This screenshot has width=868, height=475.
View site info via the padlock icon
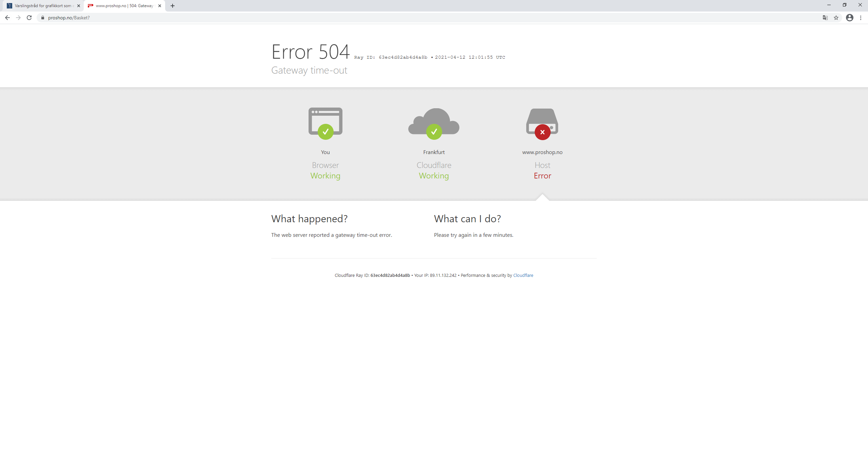tap(43, 18)
